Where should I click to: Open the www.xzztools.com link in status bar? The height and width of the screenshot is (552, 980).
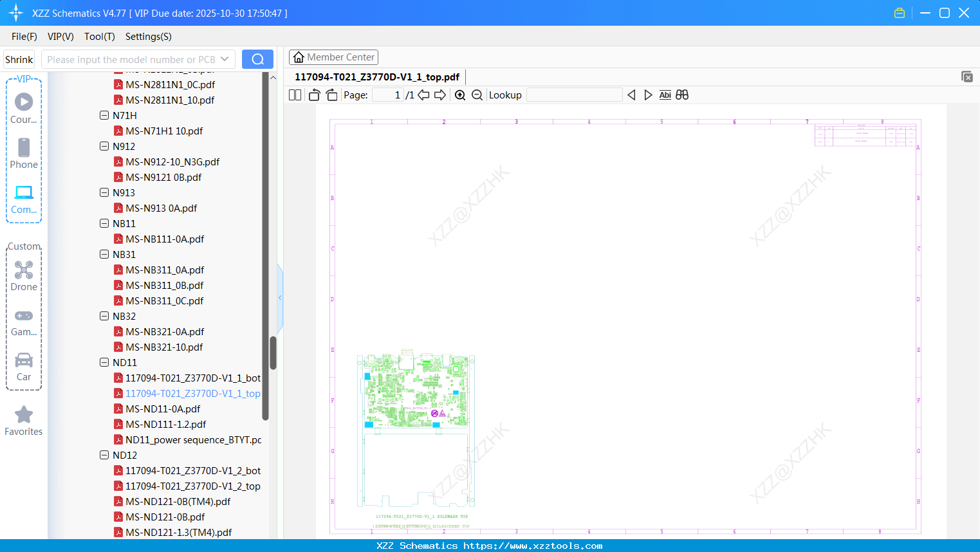click(x=533, y=546)
